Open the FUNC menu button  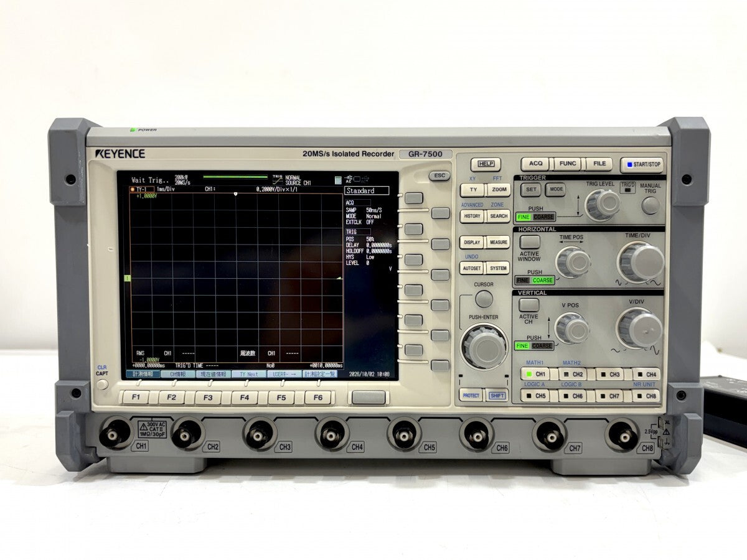(x=567, y=164)
